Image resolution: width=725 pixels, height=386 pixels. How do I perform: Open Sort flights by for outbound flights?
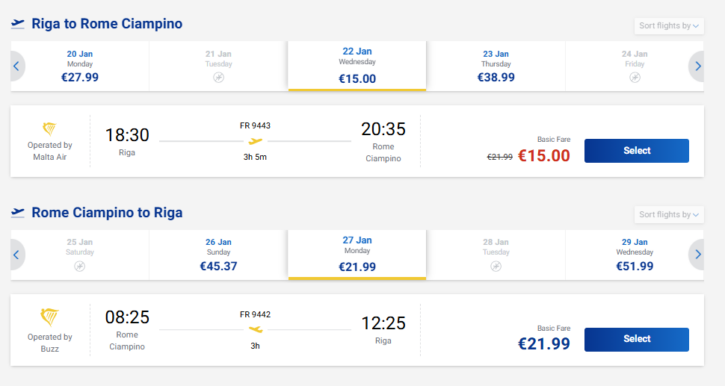669,26
